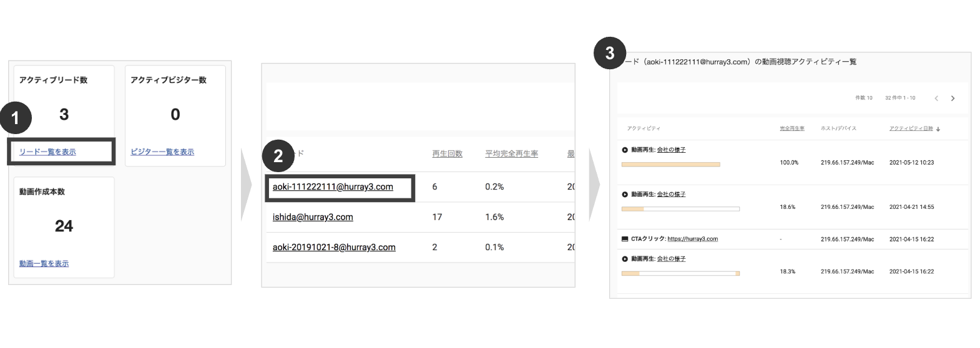This screenshot has height=348, width=980.
Task: Select lead aoki-111222111@hurray3.com
Action: click(x=333, y=187)
